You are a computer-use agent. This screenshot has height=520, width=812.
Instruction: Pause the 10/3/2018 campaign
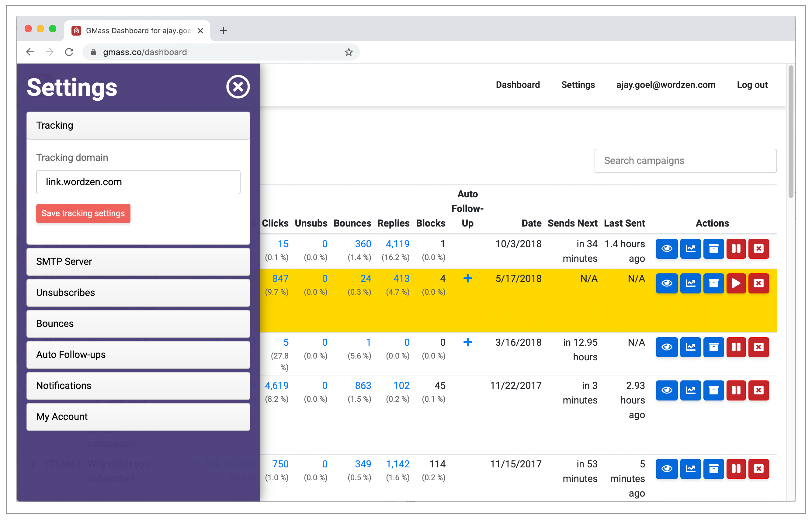point(735,248)
